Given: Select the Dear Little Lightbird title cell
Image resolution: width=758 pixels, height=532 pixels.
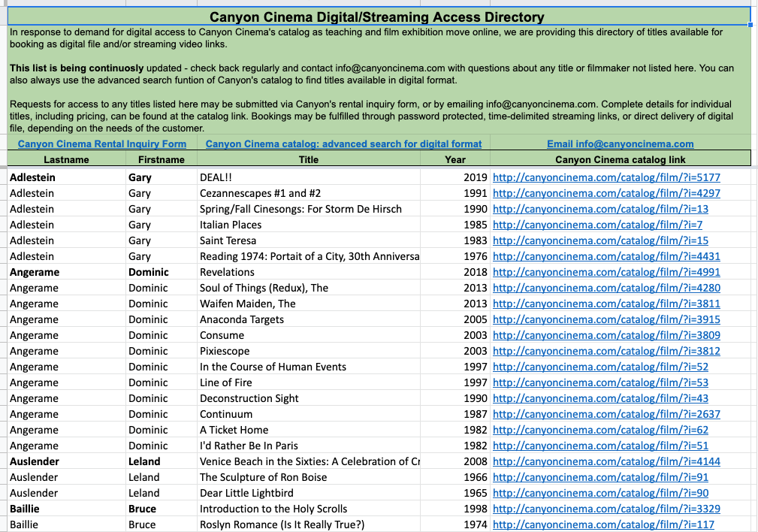Looking at the screenshot, I should click(309, 494).
